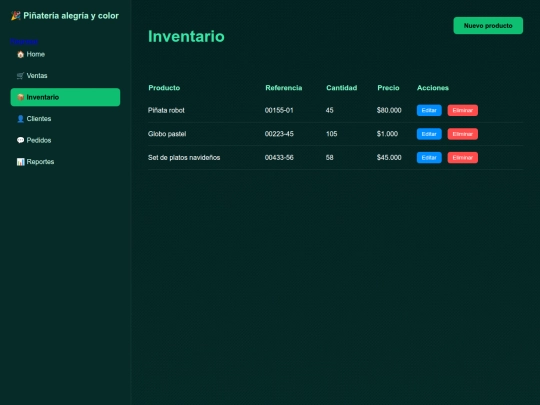The height and width of the screenshot is (405, 540).
Task: Delete the Globo pastel product
Action: click(x=463, y=134)
